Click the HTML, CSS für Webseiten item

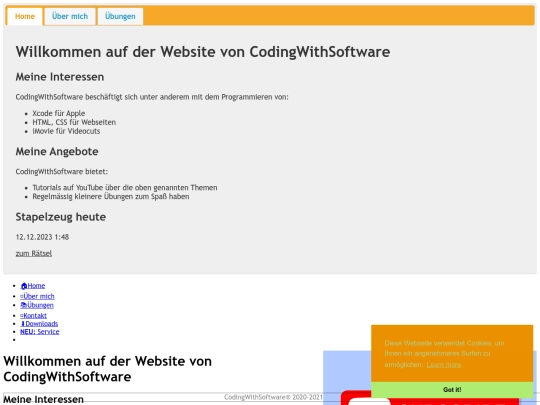click(x=74, y=122)
